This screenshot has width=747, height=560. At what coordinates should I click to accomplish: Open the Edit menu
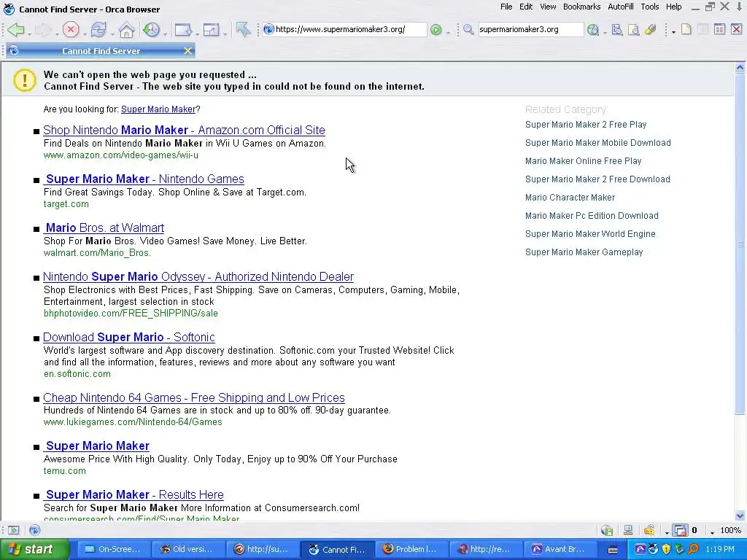526,7
